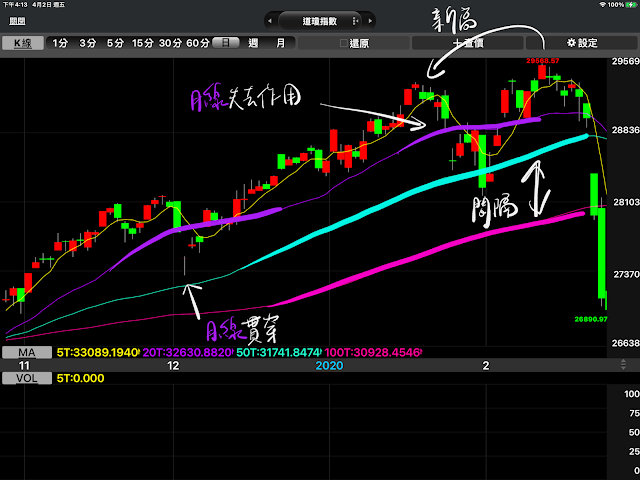The width and height of the screenshot is (640, 480).
Task: Open the VOL indicator selector
Action: click(x=27, y=378)
